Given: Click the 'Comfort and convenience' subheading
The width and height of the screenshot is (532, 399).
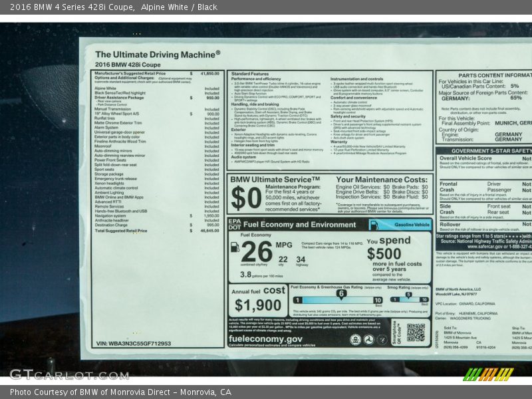Looking at the screenshot, I should pos(354,98).
